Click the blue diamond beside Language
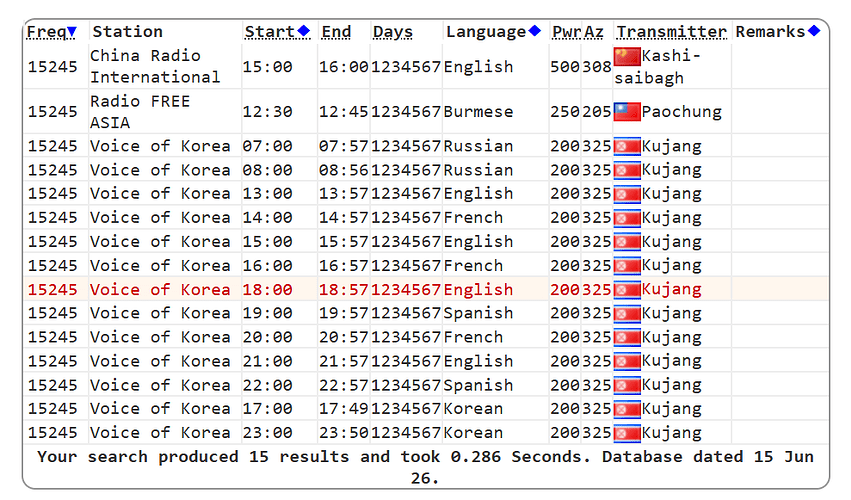The image size is (851, 500). 535,31
